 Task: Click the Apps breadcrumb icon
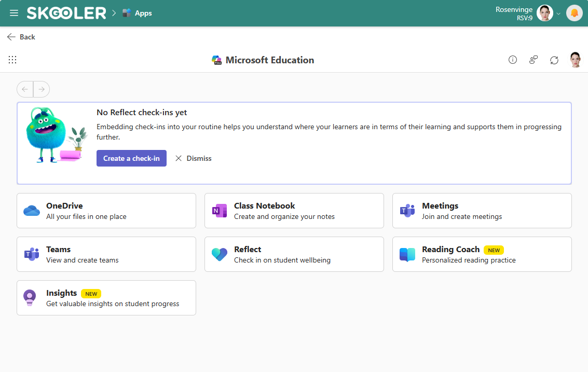[127, 13]
